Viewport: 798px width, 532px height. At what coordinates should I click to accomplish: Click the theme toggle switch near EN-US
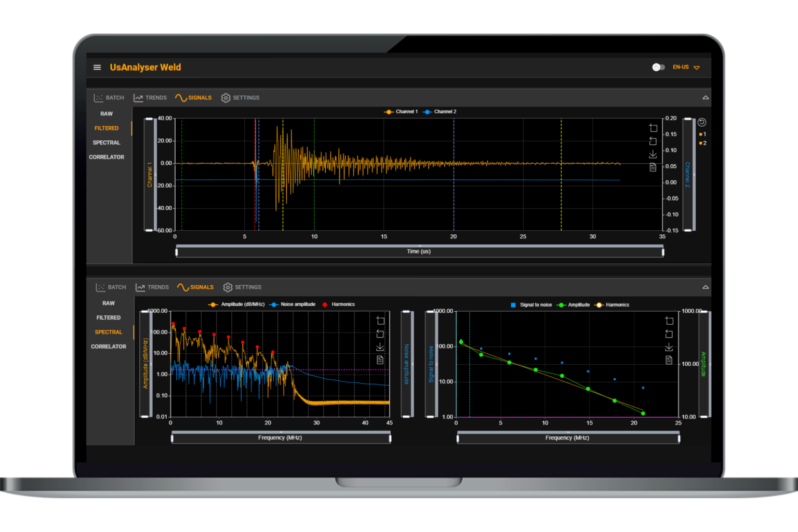tap(659, 67)
